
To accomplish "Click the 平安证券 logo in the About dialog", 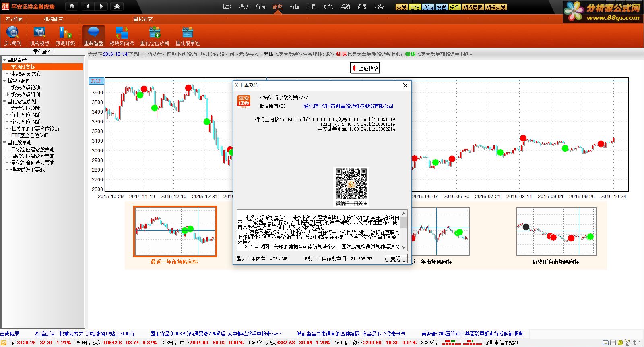I will (x=244, y=102).
